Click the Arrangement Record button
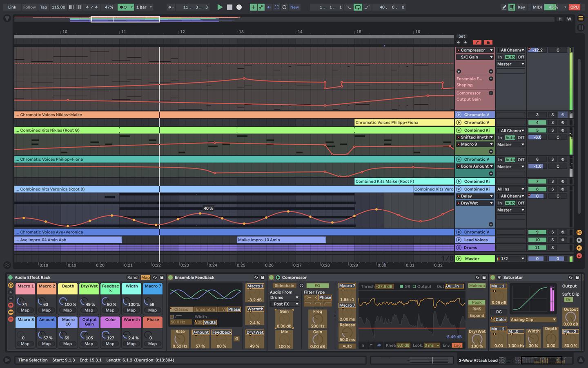Screen dimensions: 588x368 pos(239,7)
